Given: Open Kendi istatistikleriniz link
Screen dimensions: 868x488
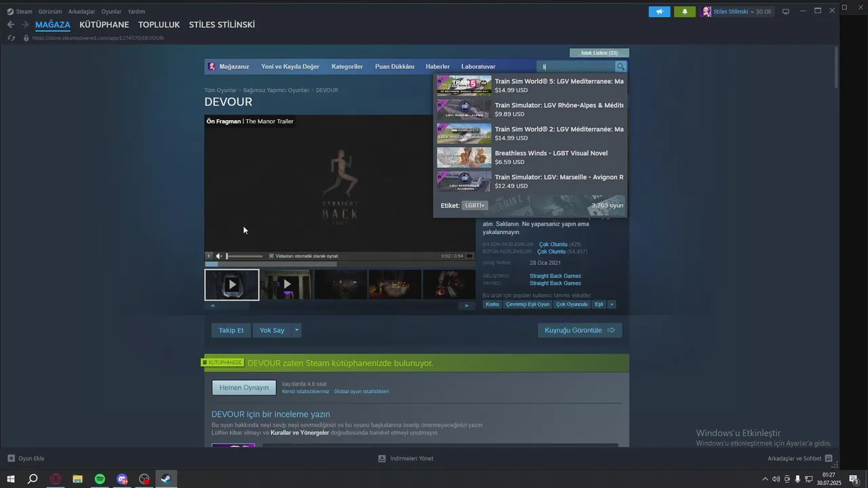Looking at the screenshot, I should (305, 391).
